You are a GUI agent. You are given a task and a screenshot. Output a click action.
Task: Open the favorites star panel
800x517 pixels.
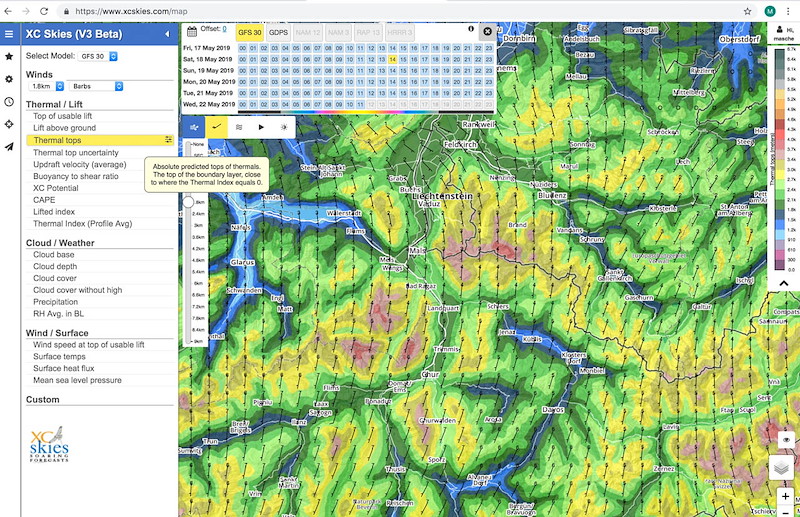coord(9,56)
